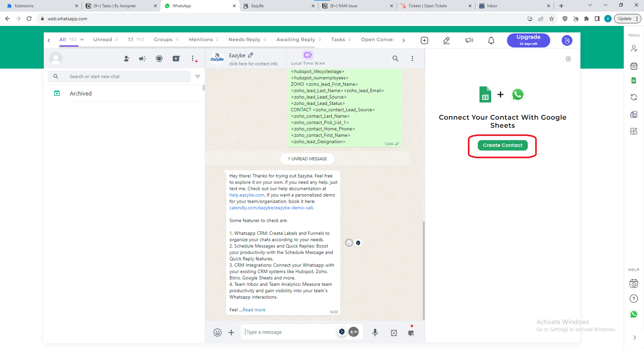Click the conversation vertical scrollbar
This screenshot has width=644, height=349.
pos(424,271)
